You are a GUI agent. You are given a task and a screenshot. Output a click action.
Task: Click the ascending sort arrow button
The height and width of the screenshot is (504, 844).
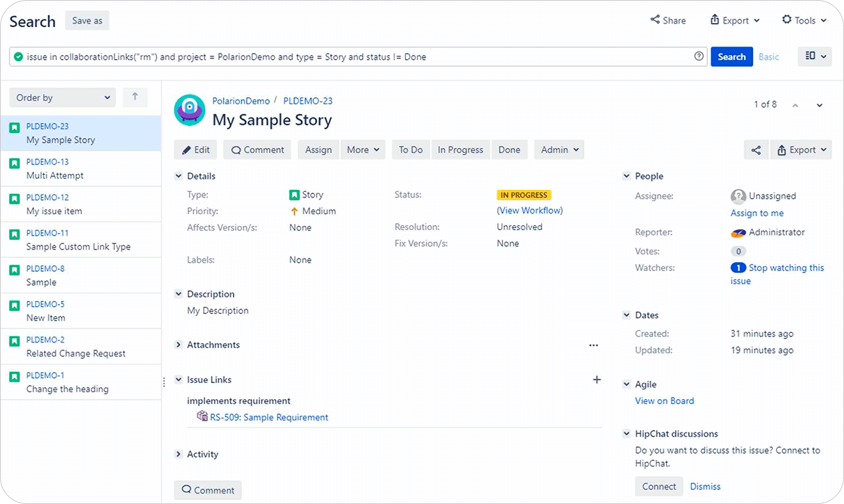pyautogui.click(x=135, y=97)
